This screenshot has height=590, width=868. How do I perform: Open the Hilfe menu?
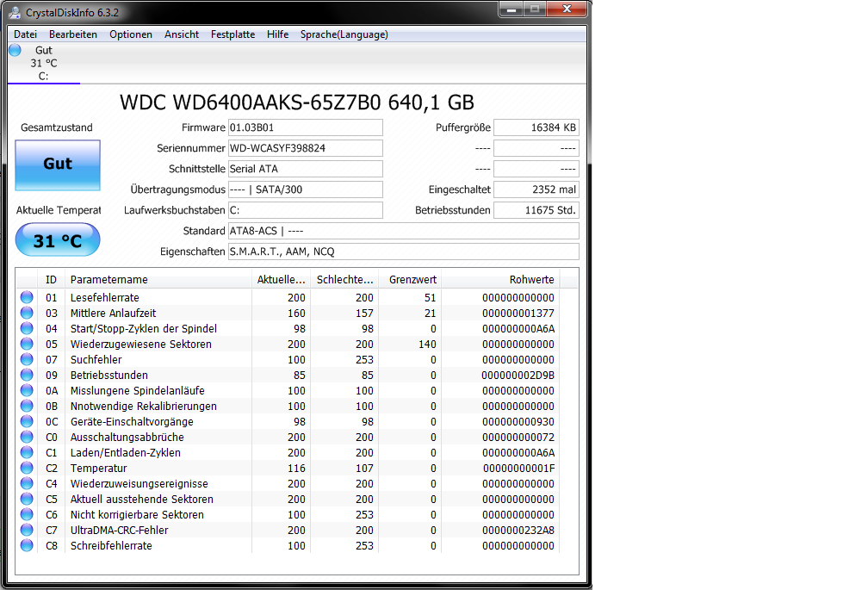[278, 34]
